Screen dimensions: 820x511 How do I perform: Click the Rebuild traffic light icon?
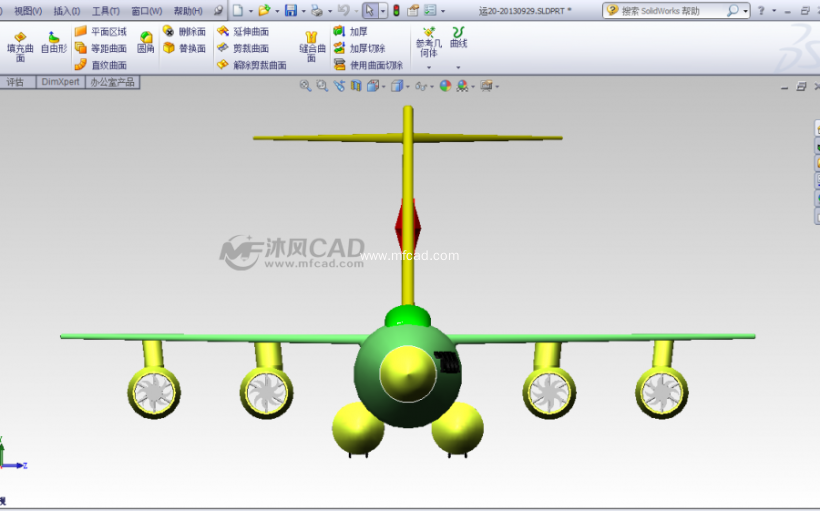click(x=396, y=10)
